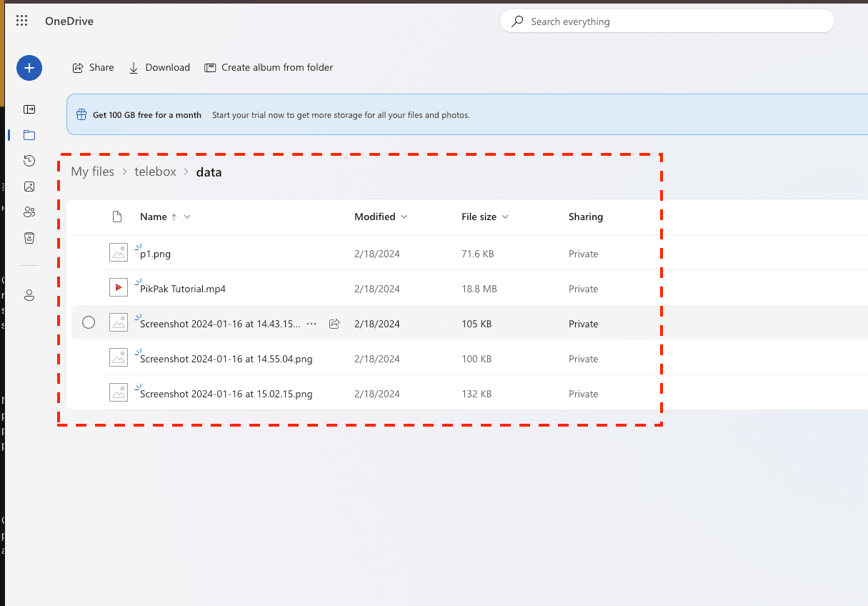Click the Sharing column header
Image resolution: width=868 pixels, height=606 pixels.
pyautogui.click(x=586, y=217)
